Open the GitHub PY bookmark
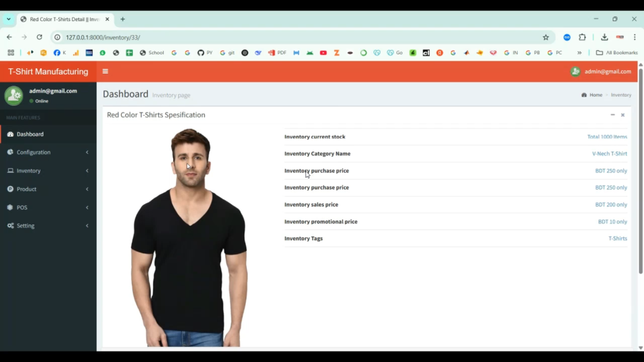 click(205, 53)
